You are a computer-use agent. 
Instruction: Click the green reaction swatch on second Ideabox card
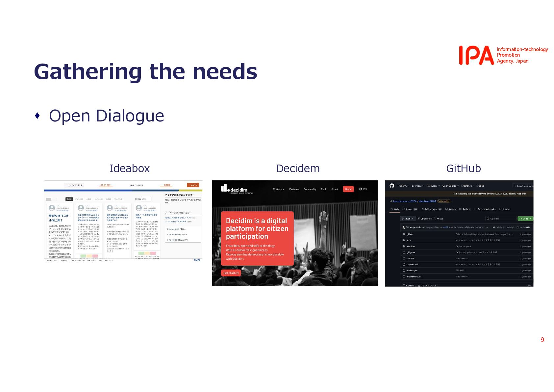click(83, 256)
